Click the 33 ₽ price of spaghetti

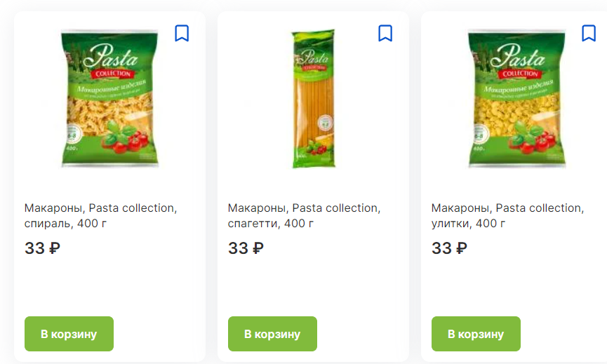pos(246,248)
